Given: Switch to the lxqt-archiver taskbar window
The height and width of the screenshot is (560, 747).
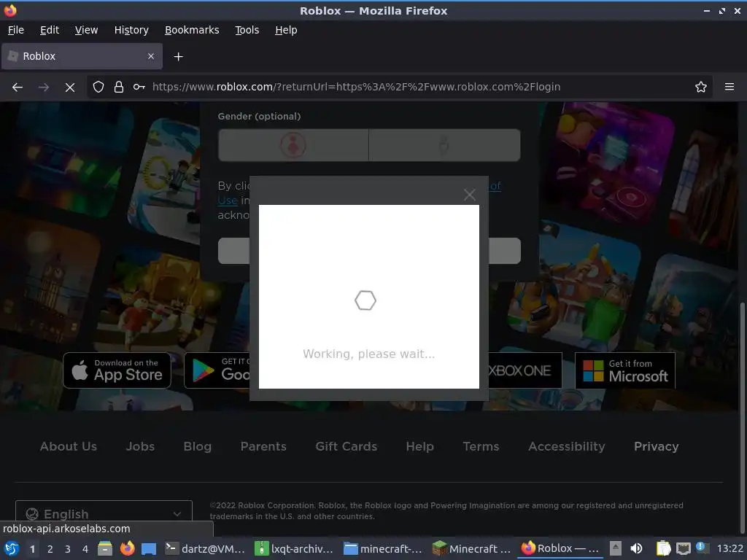Looking at the screenshot, I should point(294,548).
